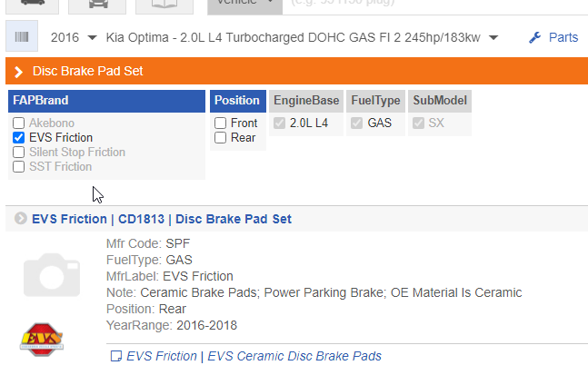Viewport: 588px width, 385px height.
Task: Tick the Rear position checkbox
Action: [221, 137]
